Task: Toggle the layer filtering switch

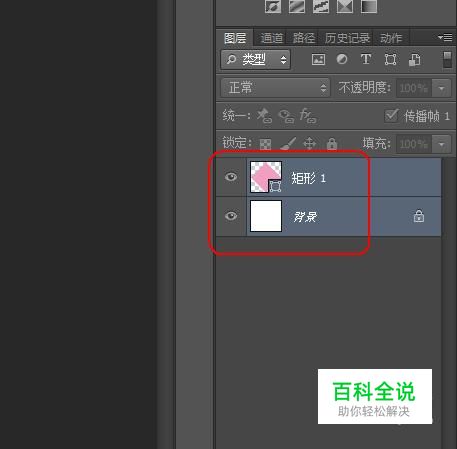Action: coord(447,60)
